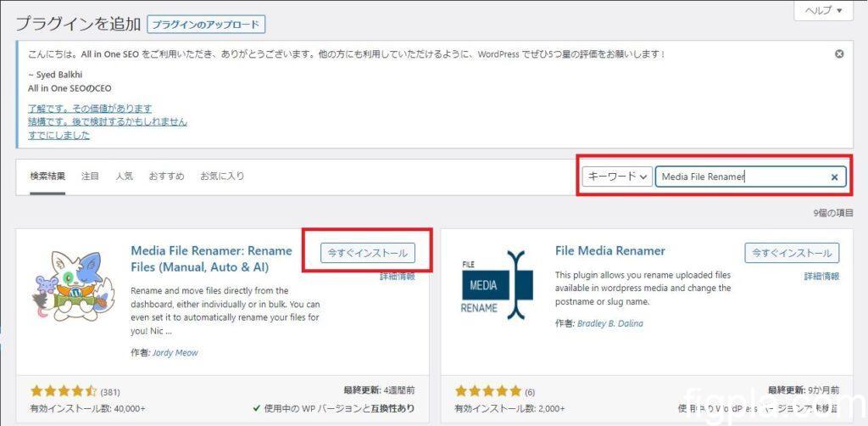
Task: Click the 最終更新: 4週間前 text
Action: (x=379, y=390)
